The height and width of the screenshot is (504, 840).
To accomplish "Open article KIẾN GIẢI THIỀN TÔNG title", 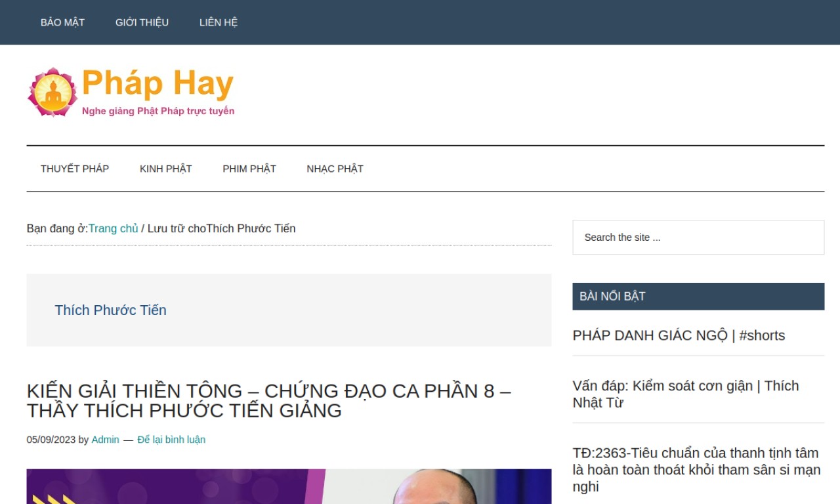I will coord(268,400).
